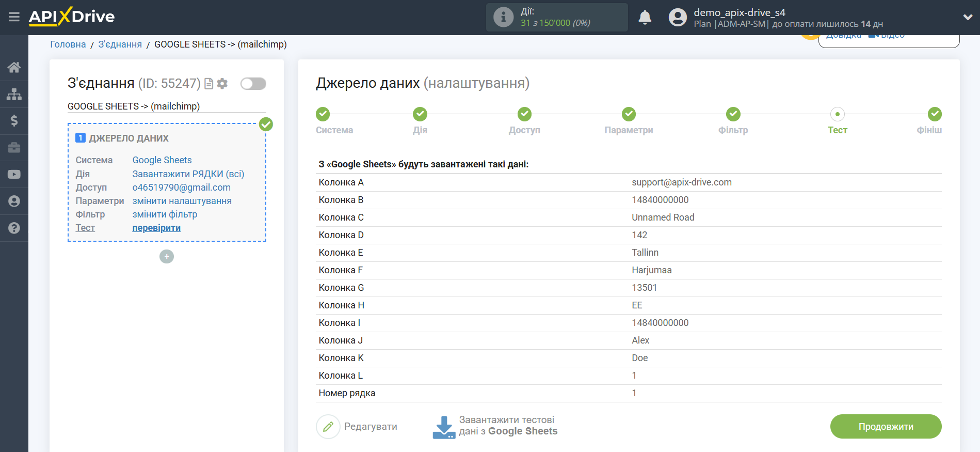This screenshot has height=452, width=980.
Task: Go to the Система step
Action: click(334, 121)
